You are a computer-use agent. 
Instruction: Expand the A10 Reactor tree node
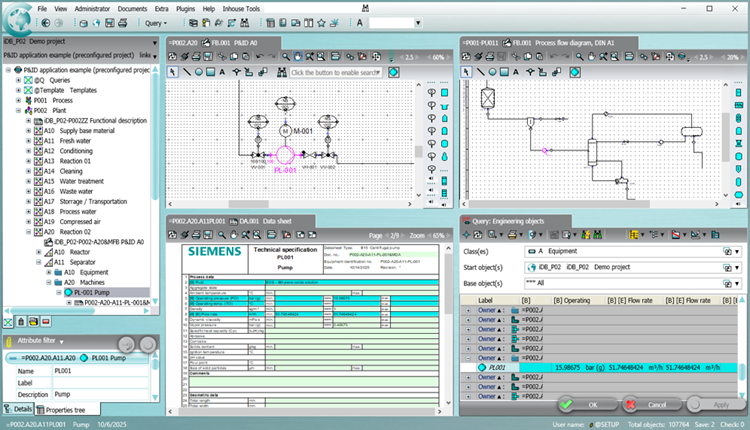tap(39, 252)
